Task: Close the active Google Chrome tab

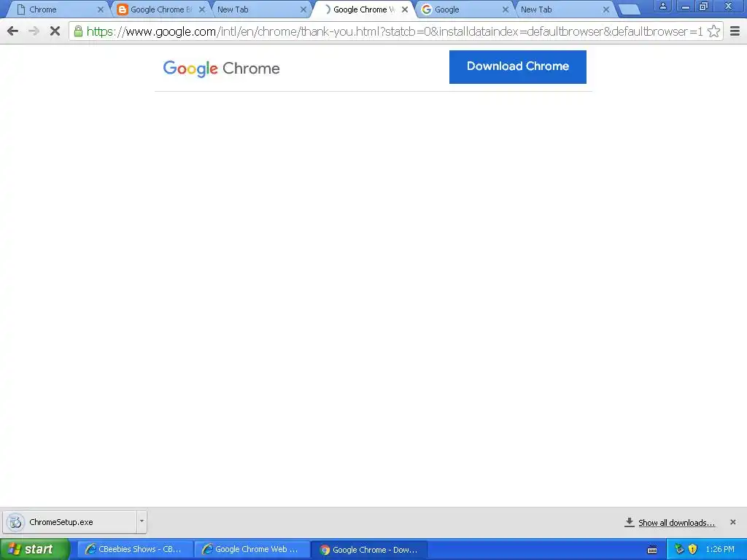Action: (x=404, y=9)
